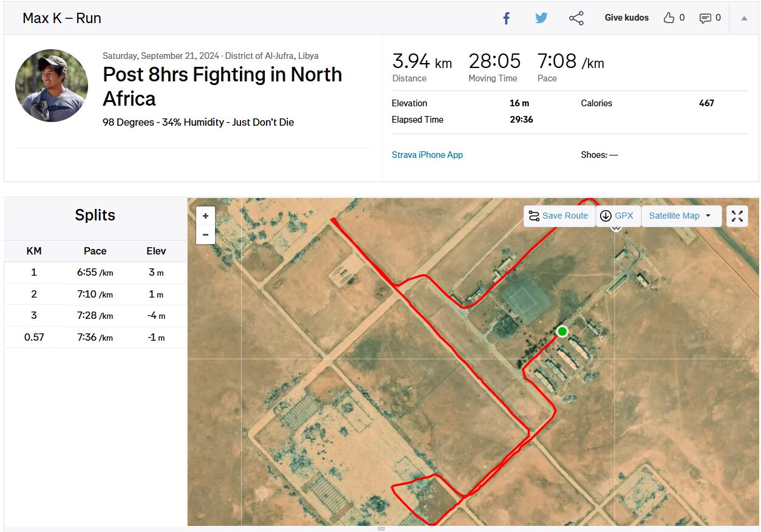Zoom in on the map

coord(205,216)
